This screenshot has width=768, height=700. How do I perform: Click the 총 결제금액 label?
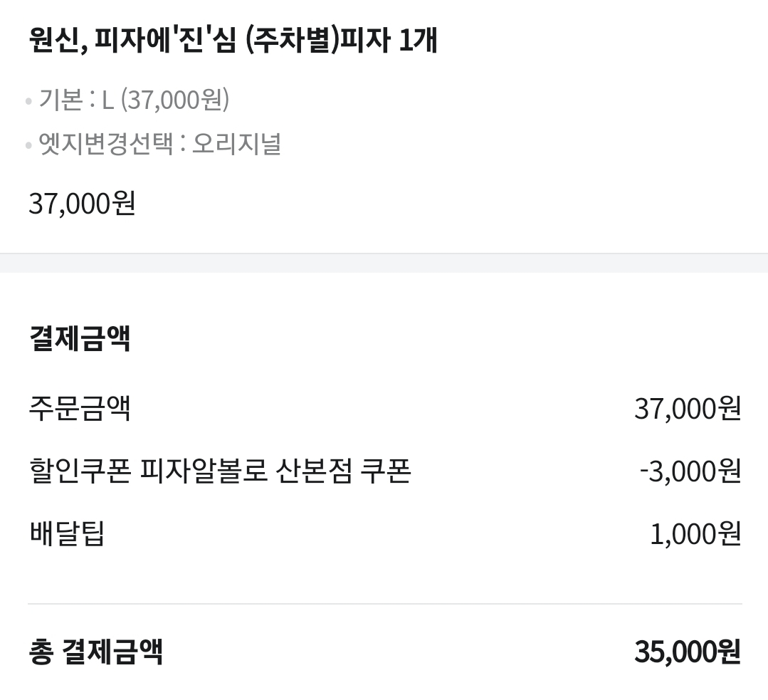click(x=96, y=652)
